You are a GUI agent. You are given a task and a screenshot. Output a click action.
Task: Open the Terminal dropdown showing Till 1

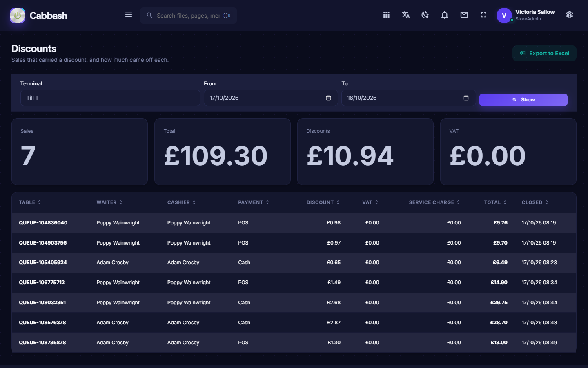pos(110,98)
